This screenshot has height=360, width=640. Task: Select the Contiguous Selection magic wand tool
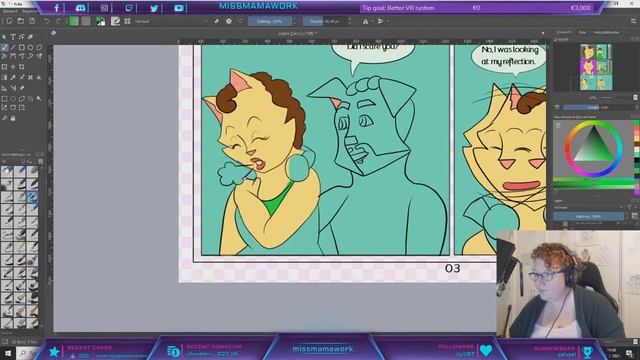coord(39,99)
